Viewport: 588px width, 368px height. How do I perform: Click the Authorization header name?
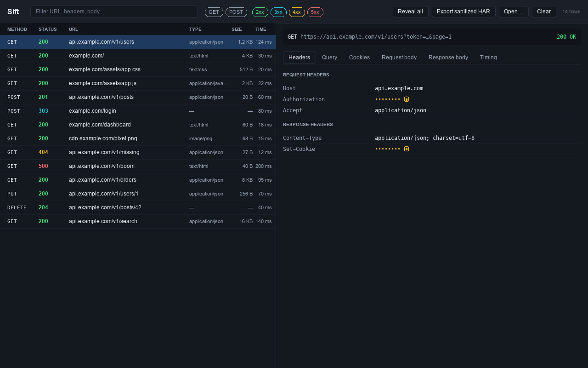click(304, 99)
